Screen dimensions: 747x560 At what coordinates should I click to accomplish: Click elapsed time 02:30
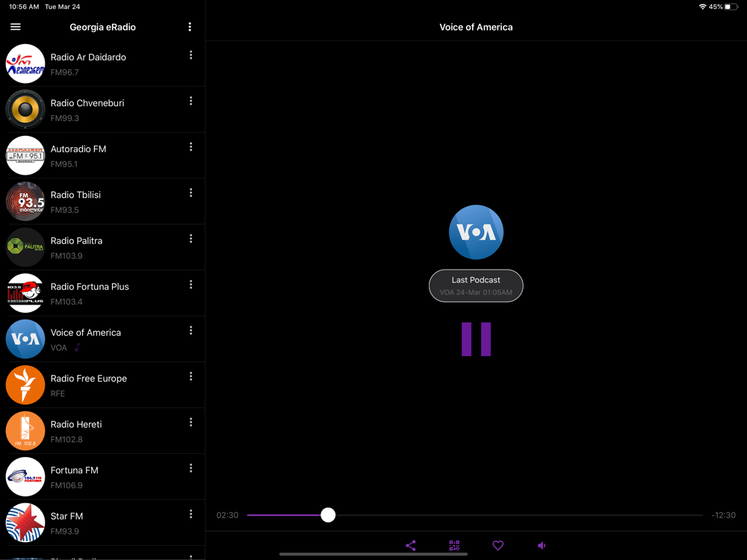[x=227, y=515]
